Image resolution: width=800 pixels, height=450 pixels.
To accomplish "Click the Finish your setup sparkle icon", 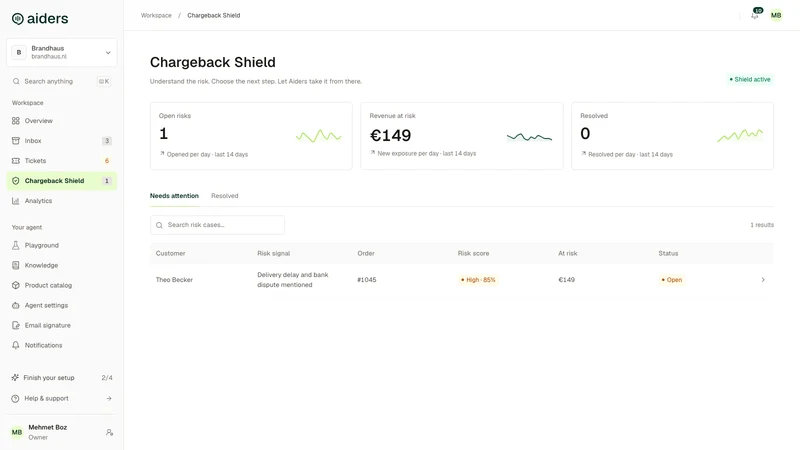I will pos(15,378).
